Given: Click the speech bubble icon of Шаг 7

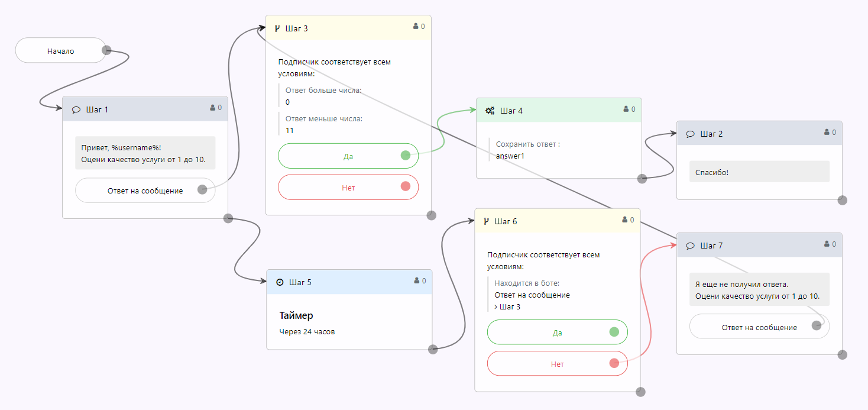Looking at the screenshot, I should coord(690,246).
